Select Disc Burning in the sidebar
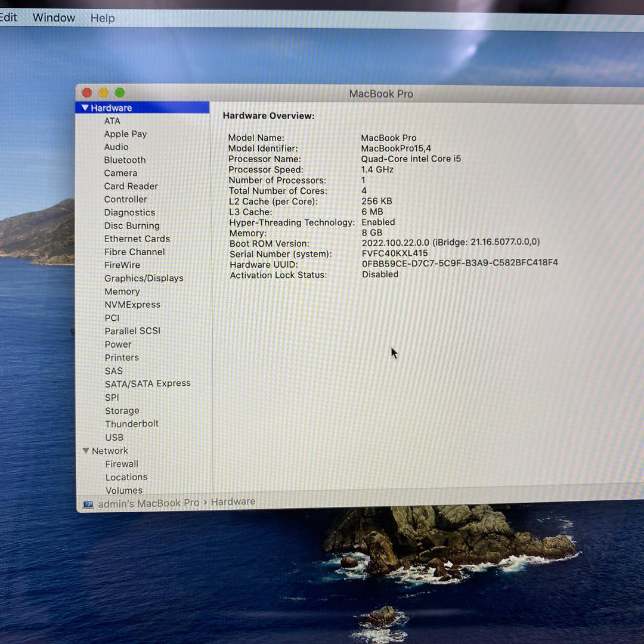 click(x=132, y=225)
